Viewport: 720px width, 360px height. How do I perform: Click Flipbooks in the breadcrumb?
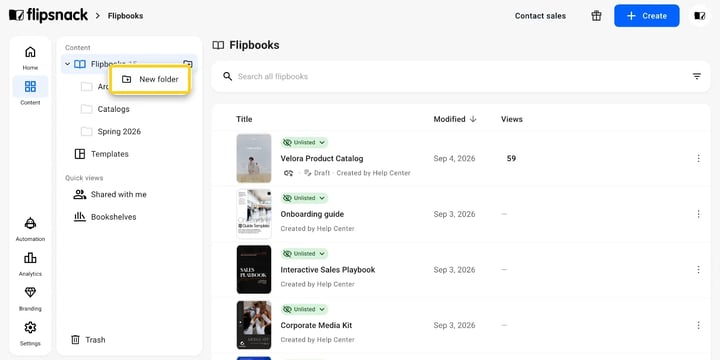click(x=125, y=16)
